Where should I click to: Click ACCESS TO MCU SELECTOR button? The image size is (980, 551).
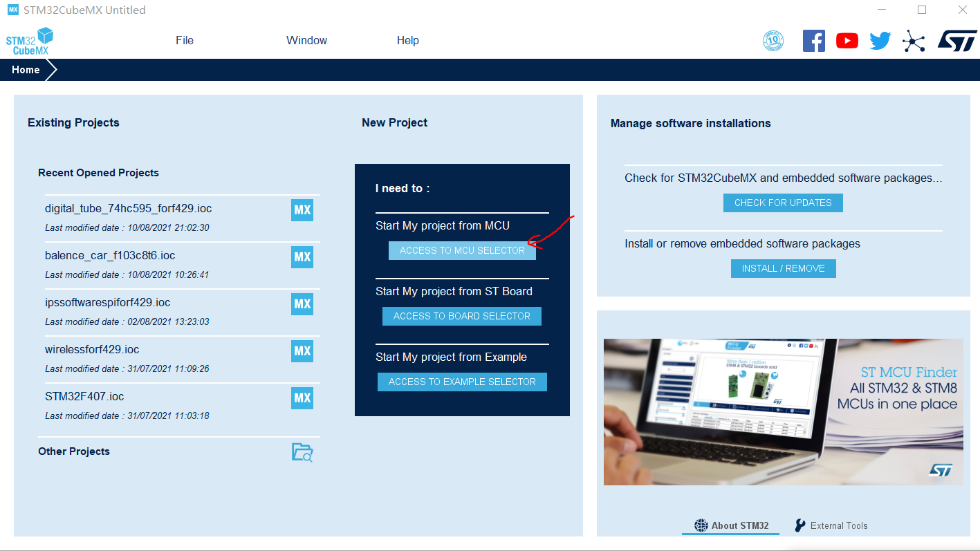(462, 250)
